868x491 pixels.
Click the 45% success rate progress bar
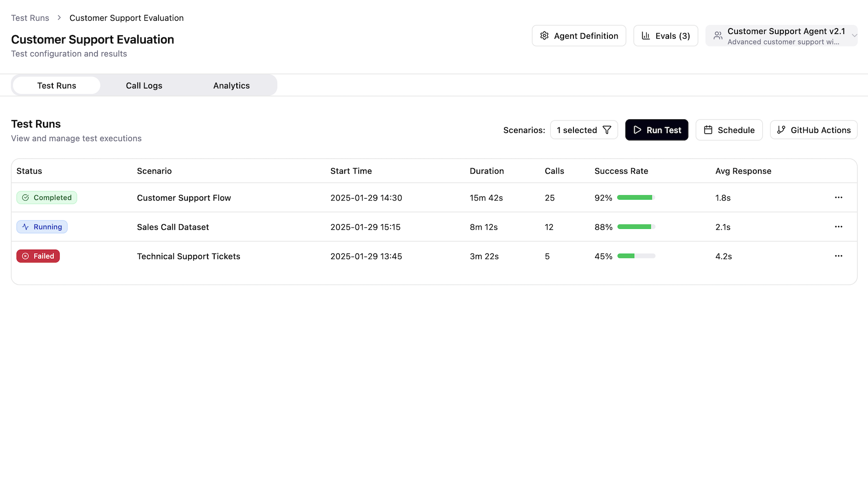[x=636, y=256]
